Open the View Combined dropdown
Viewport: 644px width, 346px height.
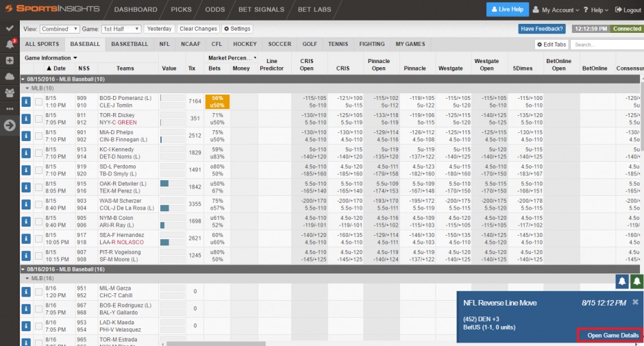(60, 29)
